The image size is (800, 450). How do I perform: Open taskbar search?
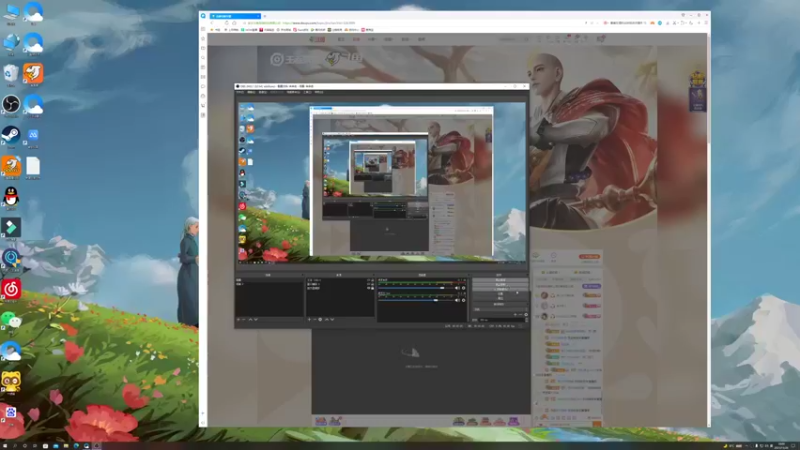tap(15, 445)
